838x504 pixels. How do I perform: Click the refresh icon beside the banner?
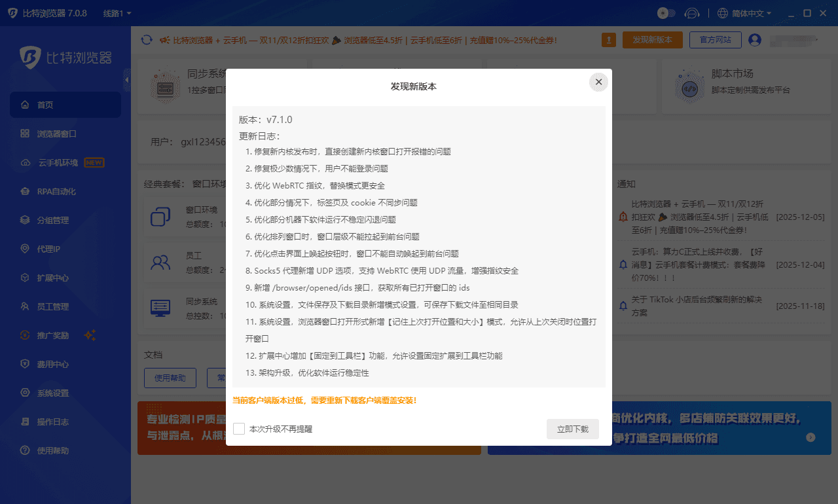[x=146, y=39]
